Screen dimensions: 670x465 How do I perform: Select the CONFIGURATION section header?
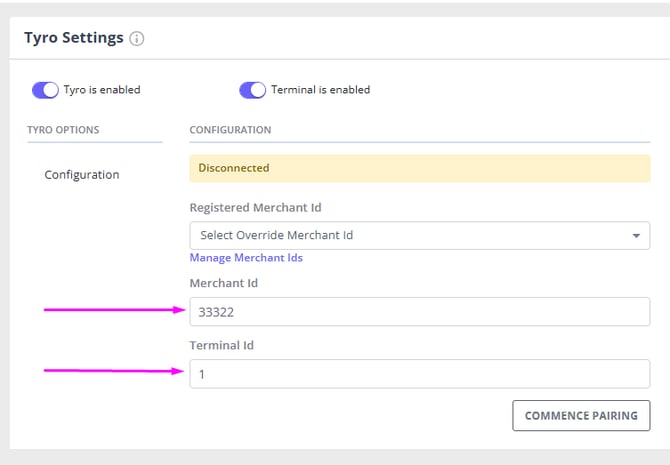click(x=230, y=130)
